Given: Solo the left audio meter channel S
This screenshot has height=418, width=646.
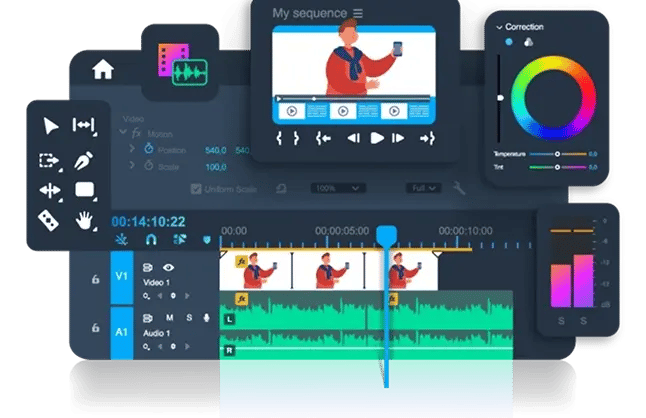Looking at the screenshot, I should click(x=561, y=321).
